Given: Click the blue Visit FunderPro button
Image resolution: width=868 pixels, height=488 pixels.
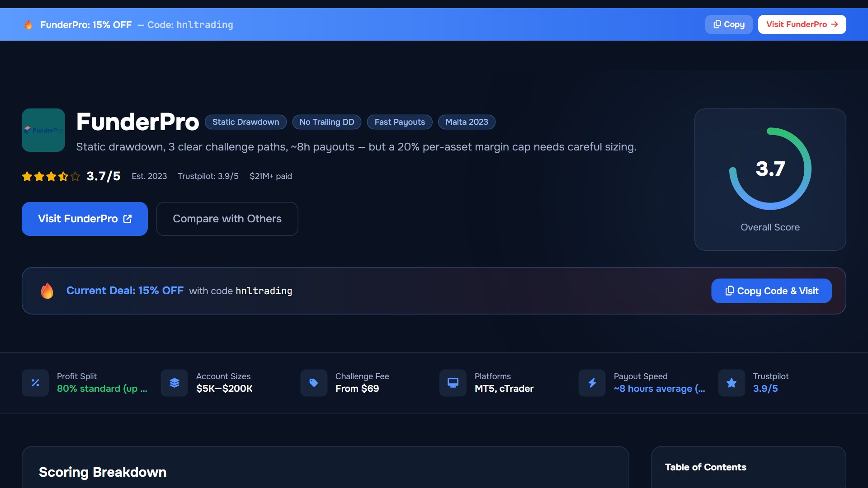Looking at the screenshot, I should [85, 219].
